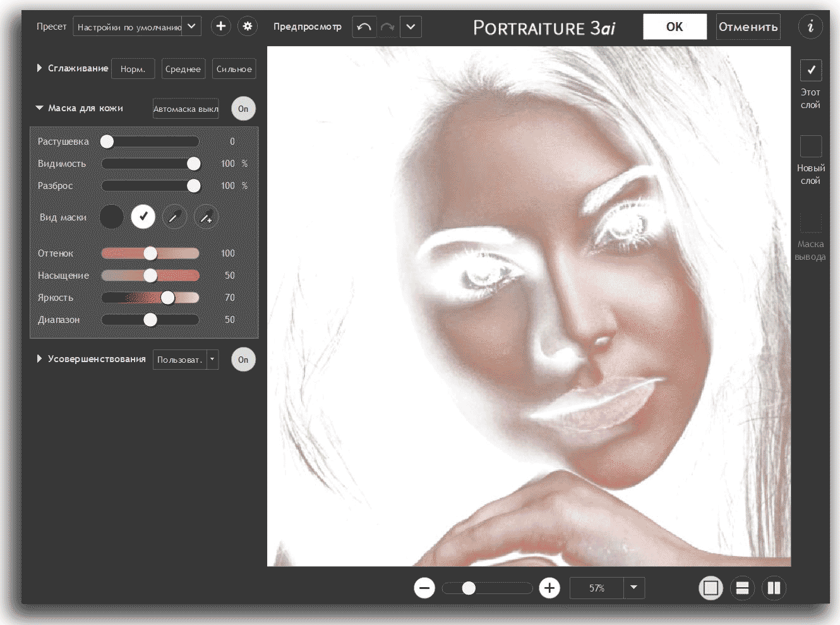Open the 'Пользоват.' enhancements dropdown
Image resolution: width=840 pixels, height=625 pixels.
pyautogui.click(x=186, y=360)
